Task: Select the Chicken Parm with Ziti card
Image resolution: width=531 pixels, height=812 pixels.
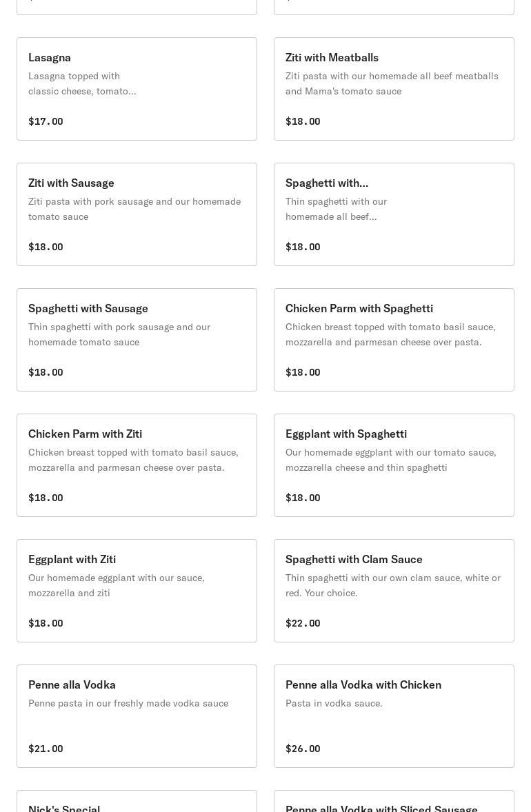Action: tap(137, 465)
